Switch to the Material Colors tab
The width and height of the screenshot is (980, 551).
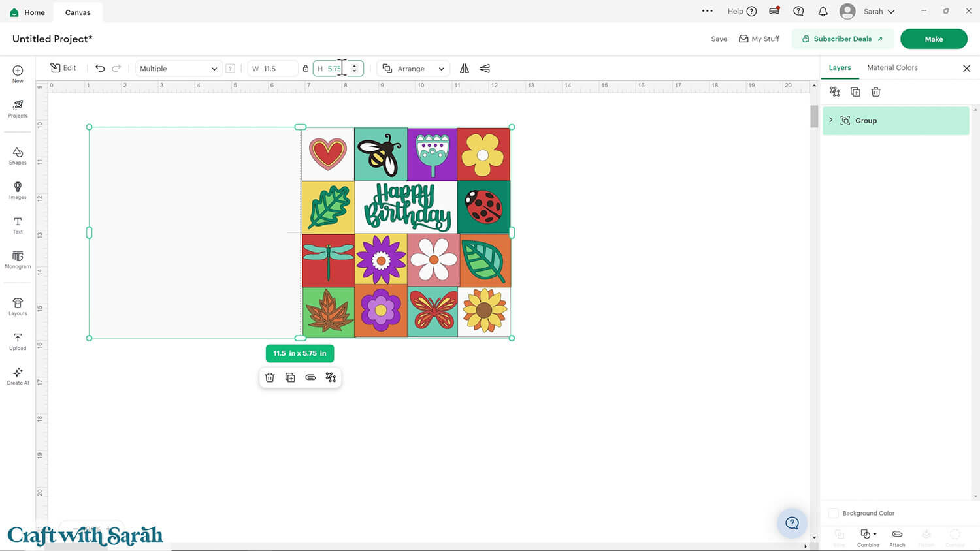(892, 67)
